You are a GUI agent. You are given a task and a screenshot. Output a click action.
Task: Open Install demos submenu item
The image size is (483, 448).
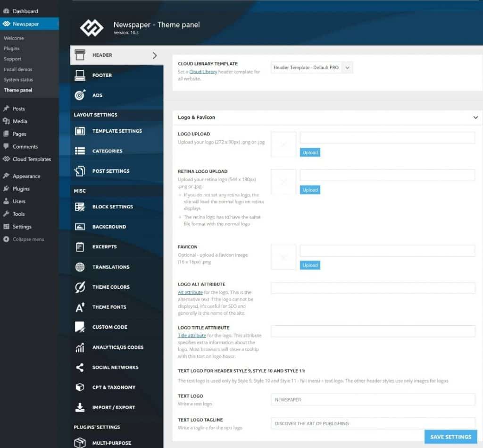click(x=18, y=69)
